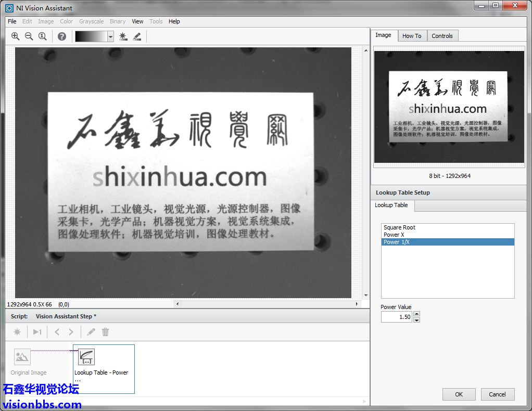Decrease Power Value with down arrow
The height and width of the screenshot is (411, 532).
(x=416, y=319)
